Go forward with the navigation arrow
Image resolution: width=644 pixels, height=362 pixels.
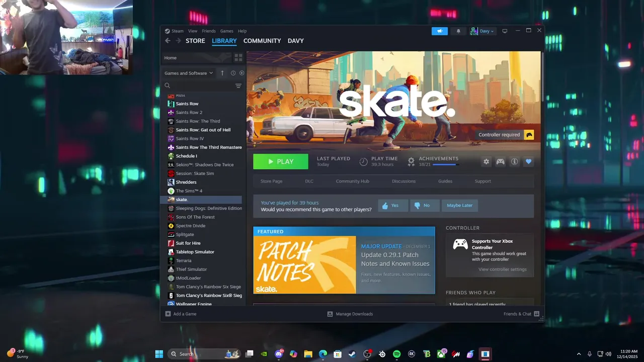coord(178,41)
